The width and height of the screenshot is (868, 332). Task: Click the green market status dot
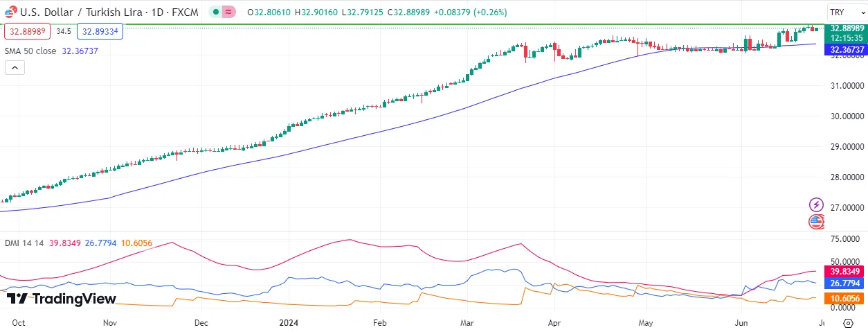point(217,12)
